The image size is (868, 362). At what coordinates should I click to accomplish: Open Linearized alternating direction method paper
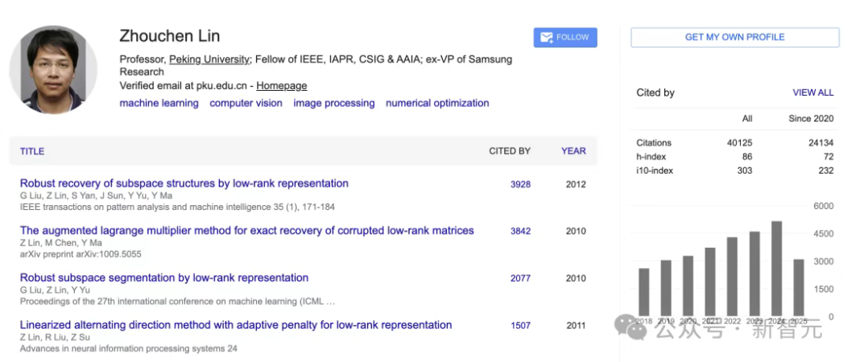[x=236, y=325]
